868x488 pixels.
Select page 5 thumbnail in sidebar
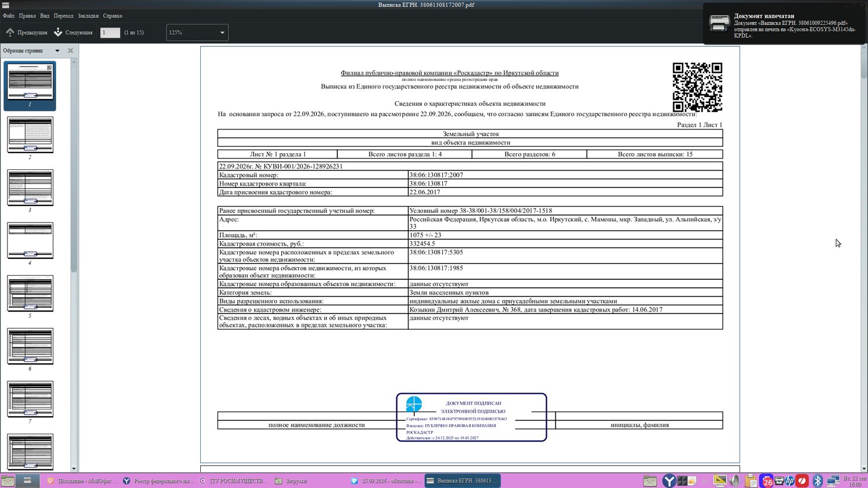[x=30, y=293]
